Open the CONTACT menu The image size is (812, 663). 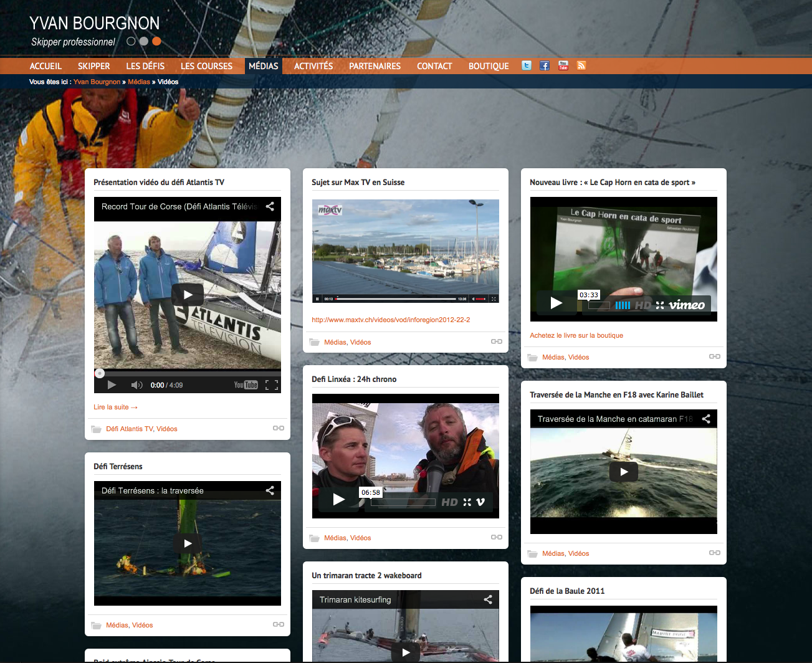434,66
